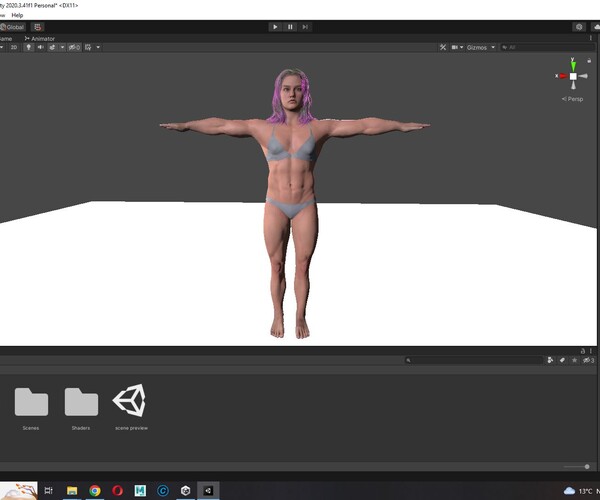Open cloud services icon
Screen dimensions: 600x500
[596, 27]
